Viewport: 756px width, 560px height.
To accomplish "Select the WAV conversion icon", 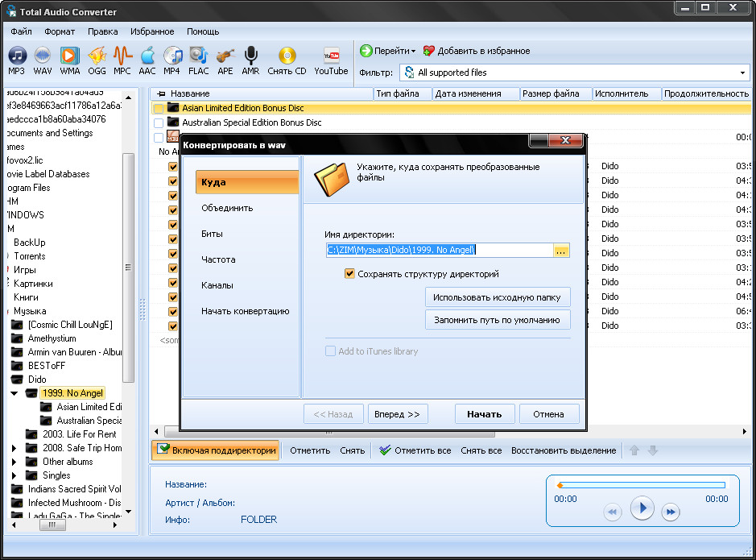I will (43, 56).
